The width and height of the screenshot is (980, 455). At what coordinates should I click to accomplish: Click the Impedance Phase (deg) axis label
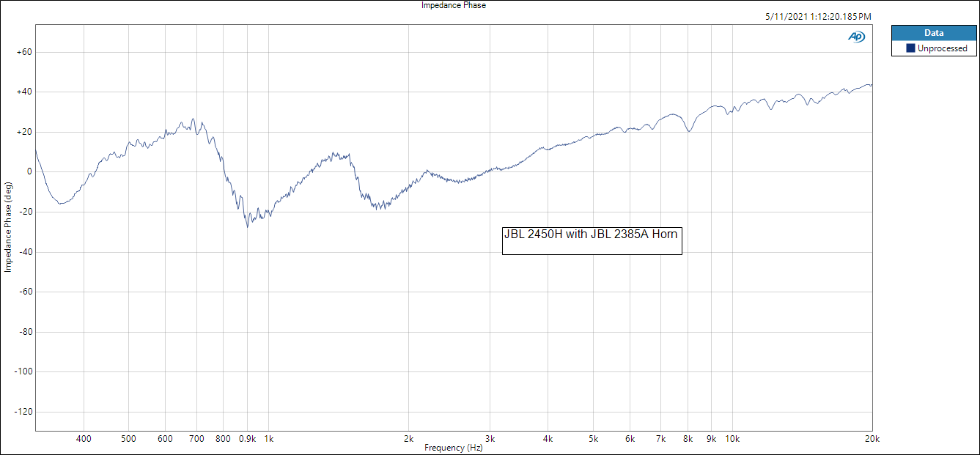coord(8,227)
